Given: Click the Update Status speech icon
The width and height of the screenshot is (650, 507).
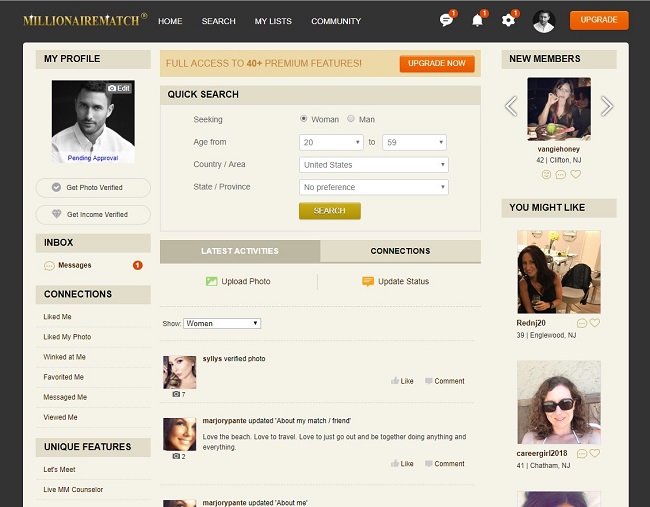Looking at the screenshot, I should point(368,281).
